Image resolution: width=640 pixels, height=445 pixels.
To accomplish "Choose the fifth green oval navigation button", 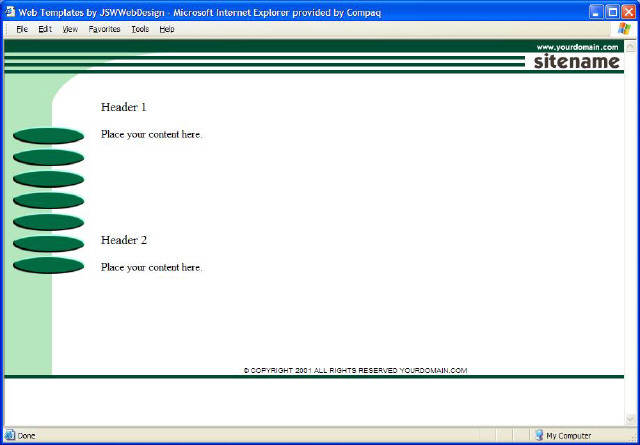I will coord(48,222).
